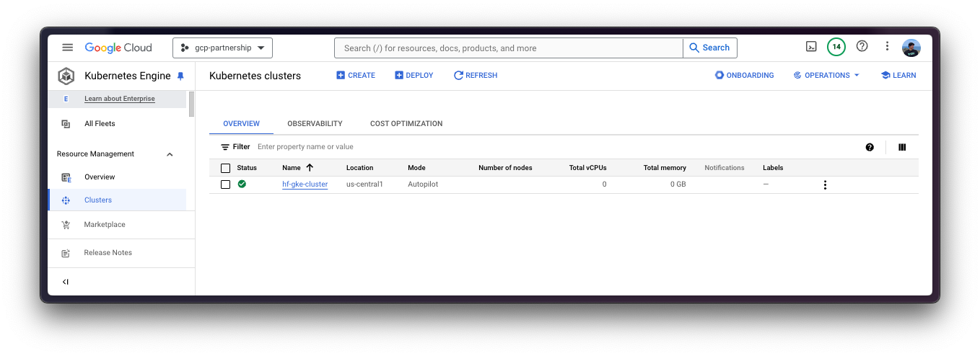Switch to the COST OPTIMIZATION tab
The image size is (980, 356).
tap(406, 124)
